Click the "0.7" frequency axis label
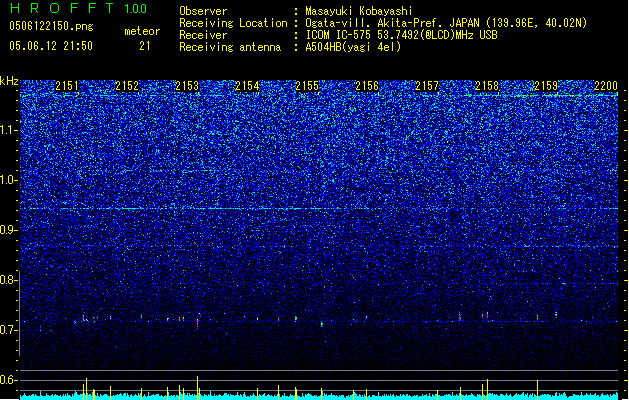629x400 pixels. [x=9, y=330]
